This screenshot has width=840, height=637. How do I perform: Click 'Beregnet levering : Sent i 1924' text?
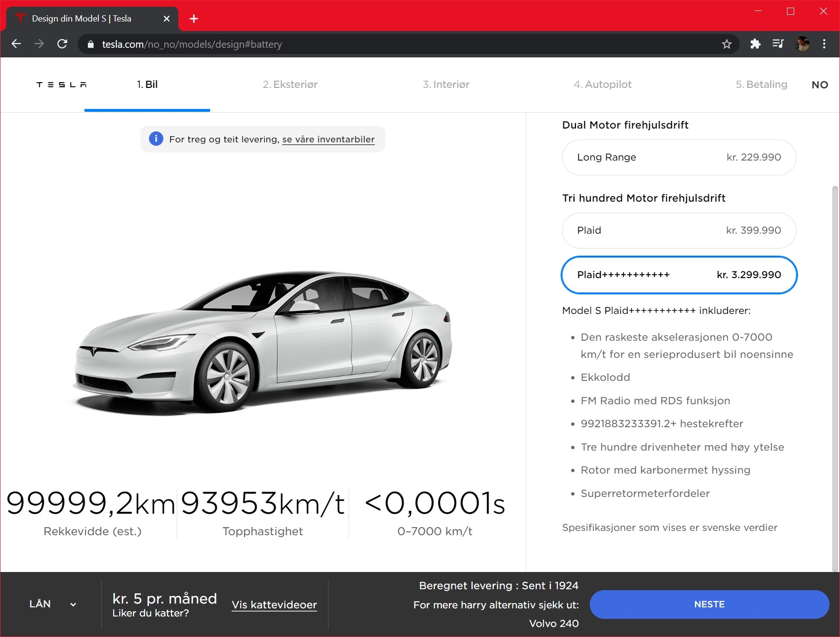(499, 586)
